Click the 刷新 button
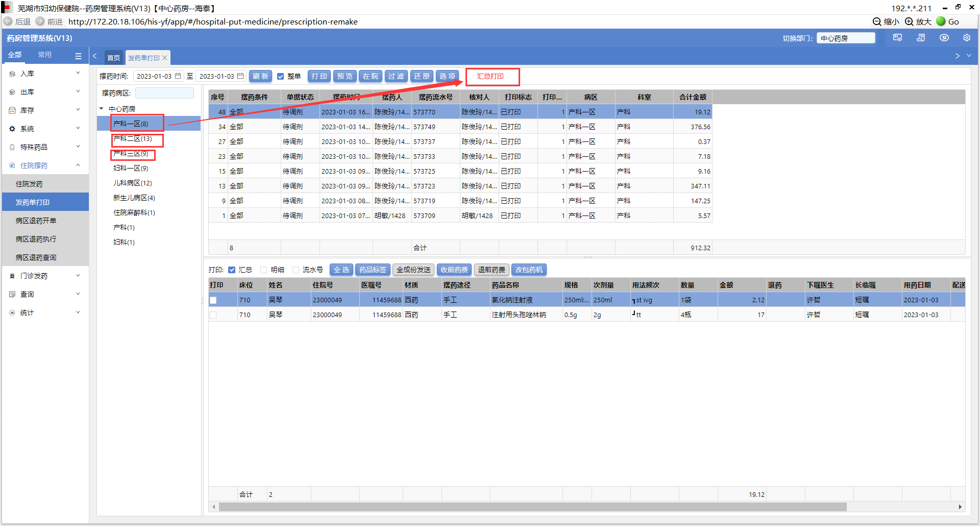980x526 pixels. (261, 76)
